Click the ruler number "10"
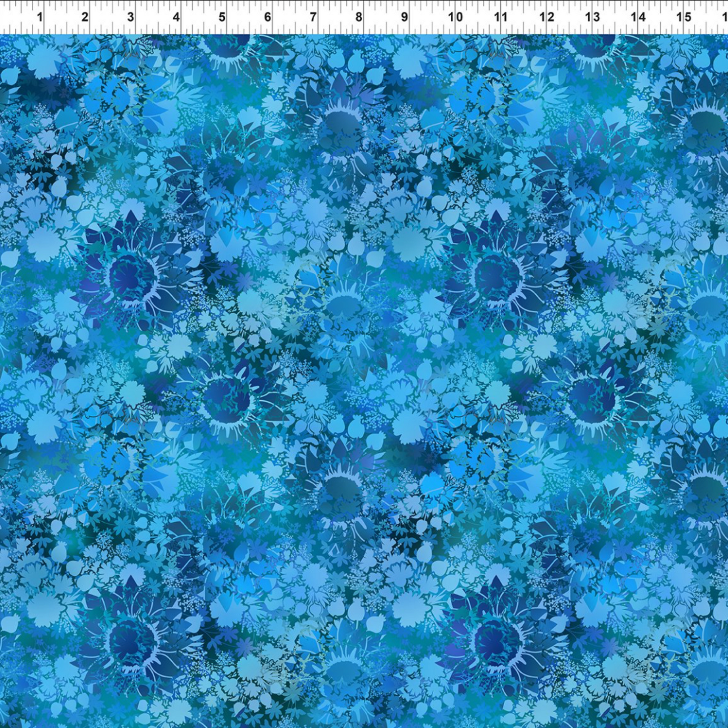 (x=455, y=17)
